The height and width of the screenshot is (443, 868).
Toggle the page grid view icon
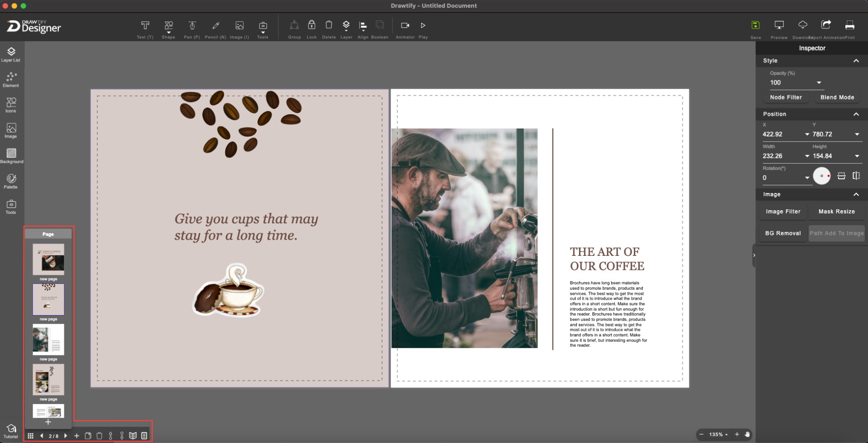click(30, 436)
